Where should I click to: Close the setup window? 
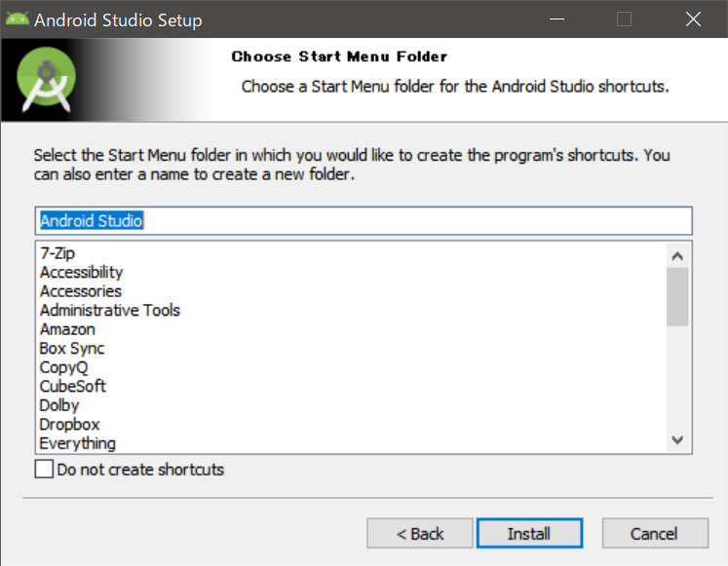pyautogui.click(x=692, y=19)
